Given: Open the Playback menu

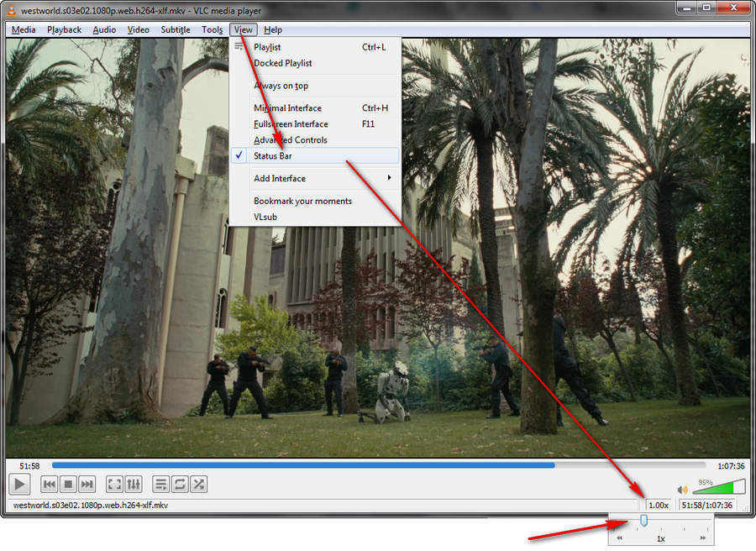Looking at the screenshot, I should pyautogui.click(x=64, y=30).
